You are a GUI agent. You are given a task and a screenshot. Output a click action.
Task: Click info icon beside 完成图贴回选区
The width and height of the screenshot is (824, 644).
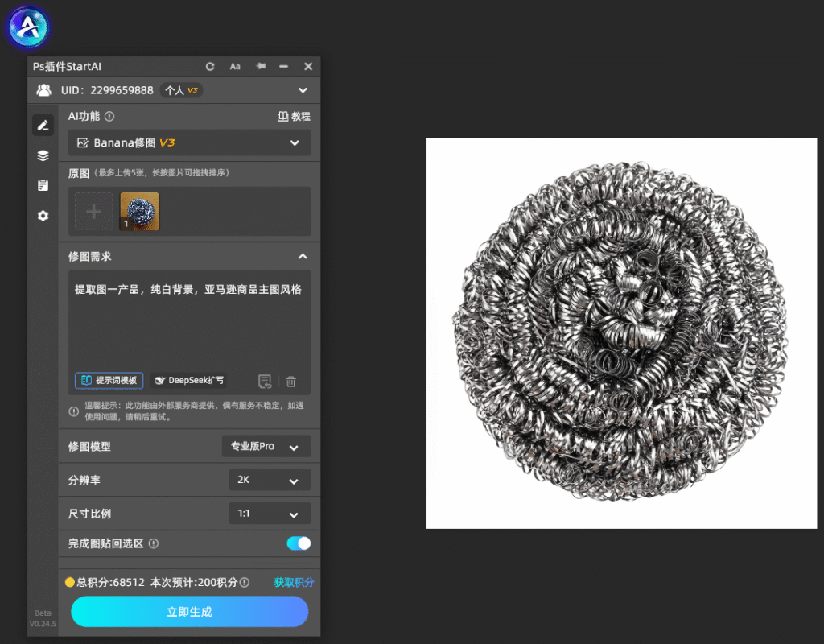click(x=154, y=543)
